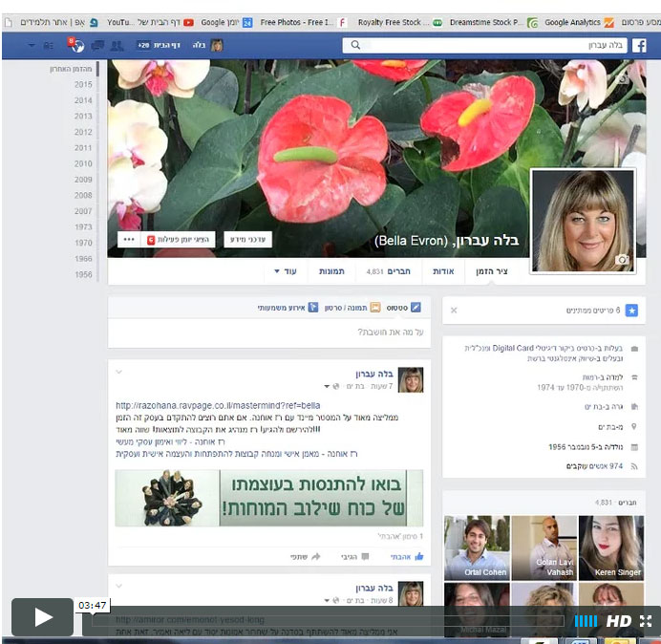Play the video with the play button
Screen dimensions: 661x644
click(x=42, y=617)
